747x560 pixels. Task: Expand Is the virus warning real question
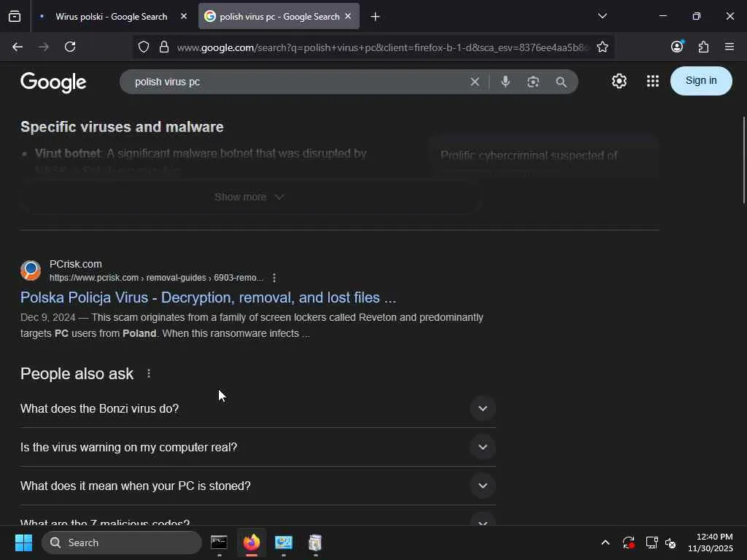tap(258, 447)
